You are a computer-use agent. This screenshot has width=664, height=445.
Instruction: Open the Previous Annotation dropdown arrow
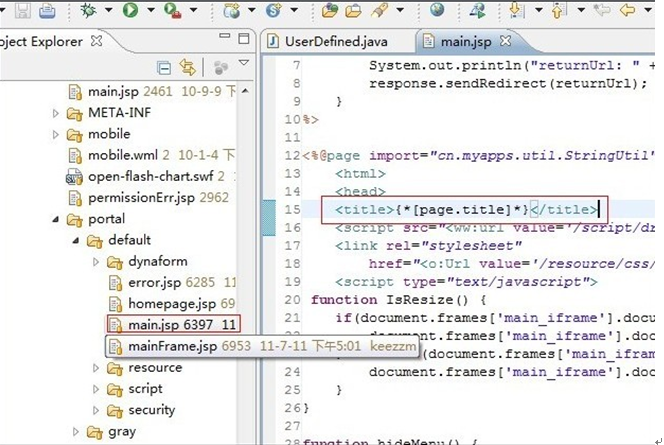[581, 10]
